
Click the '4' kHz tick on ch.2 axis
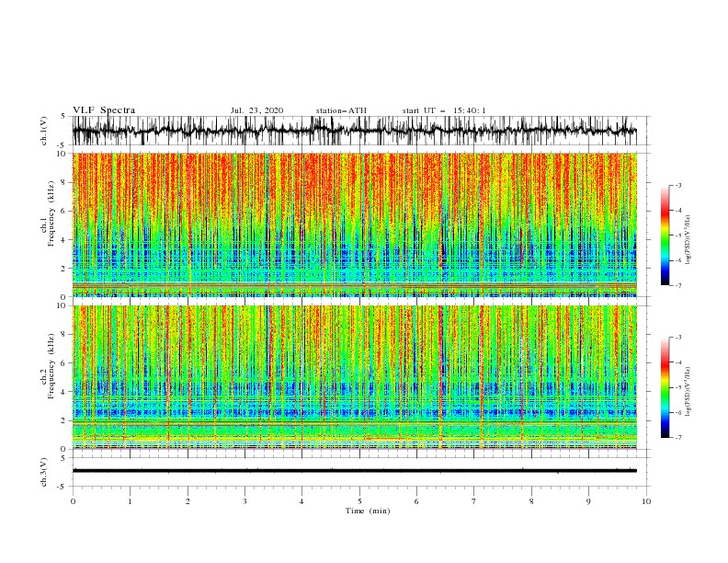(64, 392)
